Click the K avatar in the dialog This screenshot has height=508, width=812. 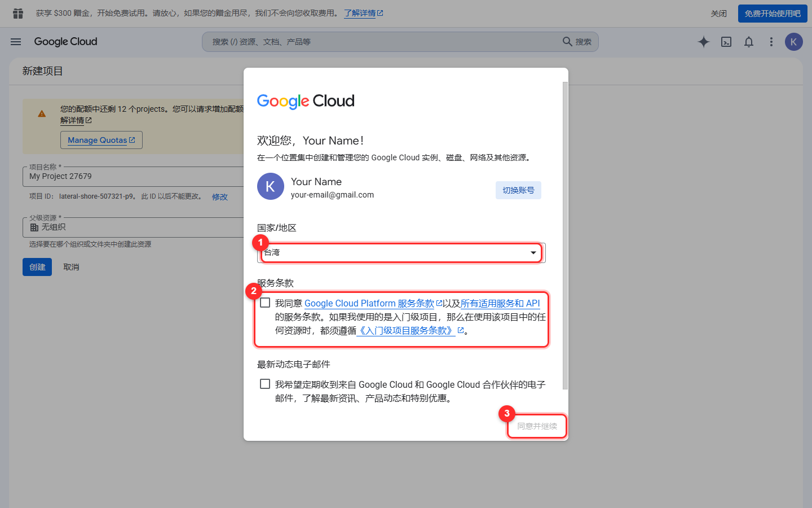[x=271, y=186]
